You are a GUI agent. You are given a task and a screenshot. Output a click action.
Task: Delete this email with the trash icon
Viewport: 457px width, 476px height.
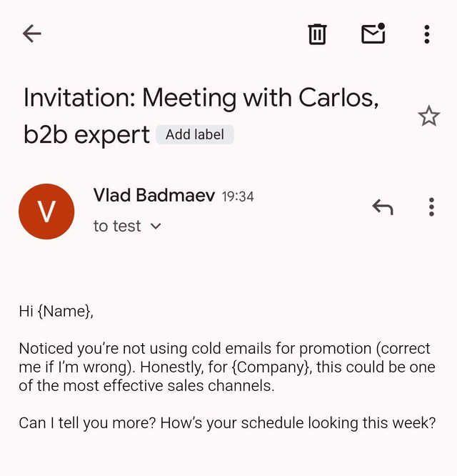pyautogui.click(x=317, y=34)
